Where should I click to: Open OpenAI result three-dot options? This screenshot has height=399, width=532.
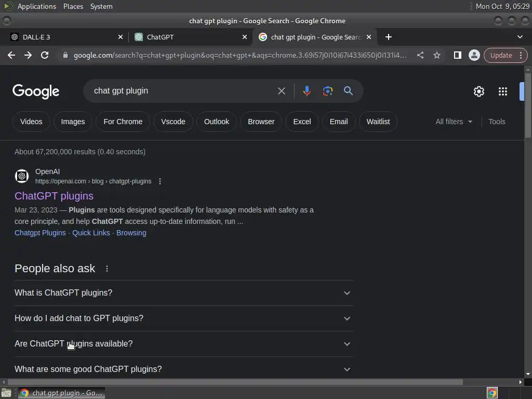[160, 181]
